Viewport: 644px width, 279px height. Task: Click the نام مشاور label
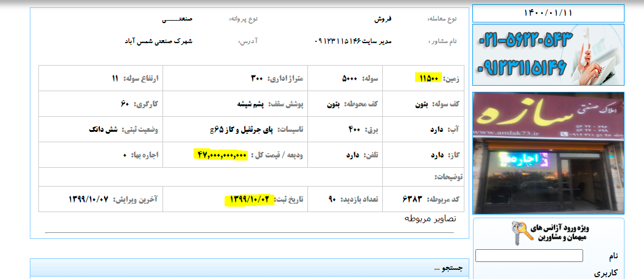pos(443,41)
